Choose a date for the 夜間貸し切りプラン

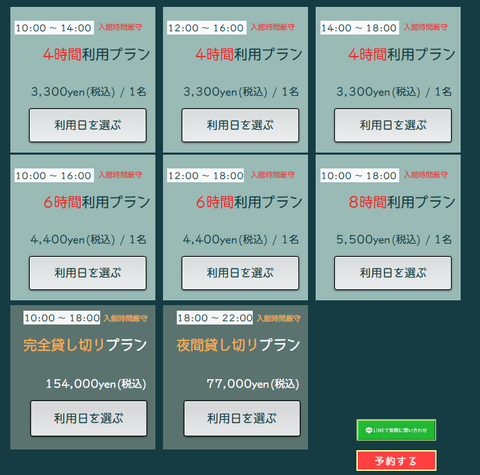pyautogui.click(x=242, y=418)
